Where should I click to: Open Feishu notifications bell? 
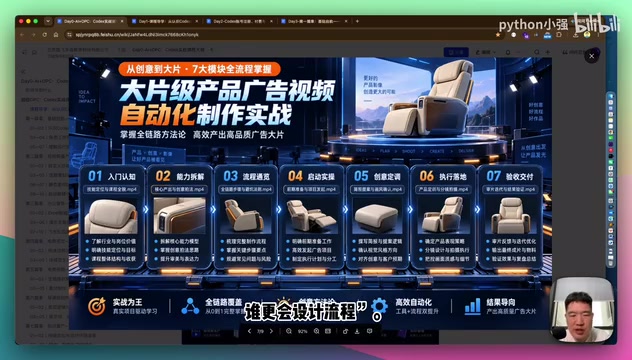[x=508, y=52]
